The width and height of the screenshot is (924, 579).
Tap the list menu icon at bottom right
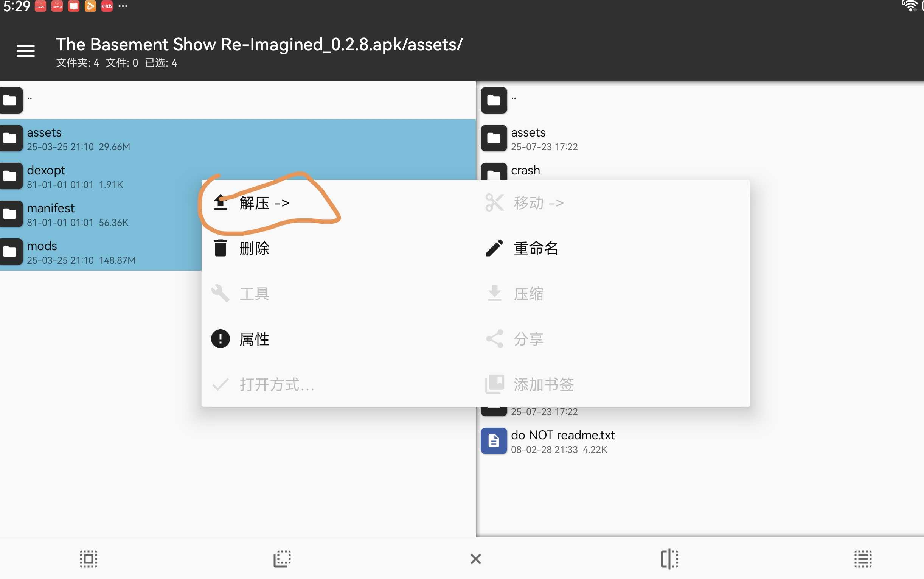tap(863, 559)
